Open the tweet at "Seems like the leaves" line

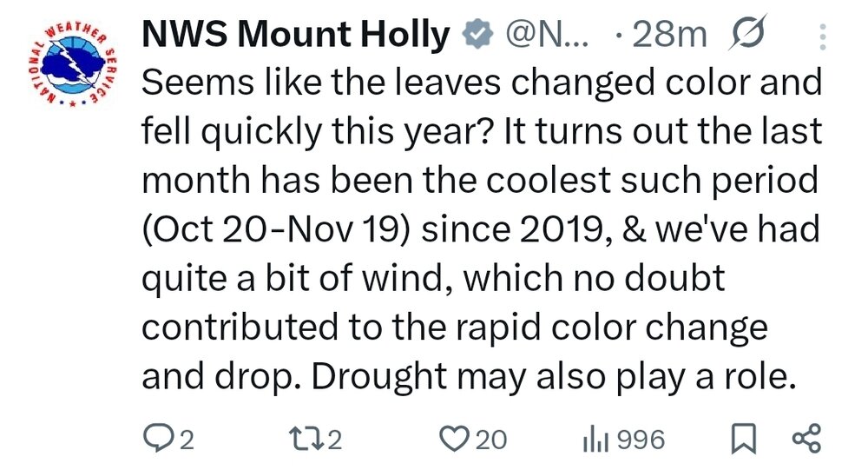tap(481, 83)
